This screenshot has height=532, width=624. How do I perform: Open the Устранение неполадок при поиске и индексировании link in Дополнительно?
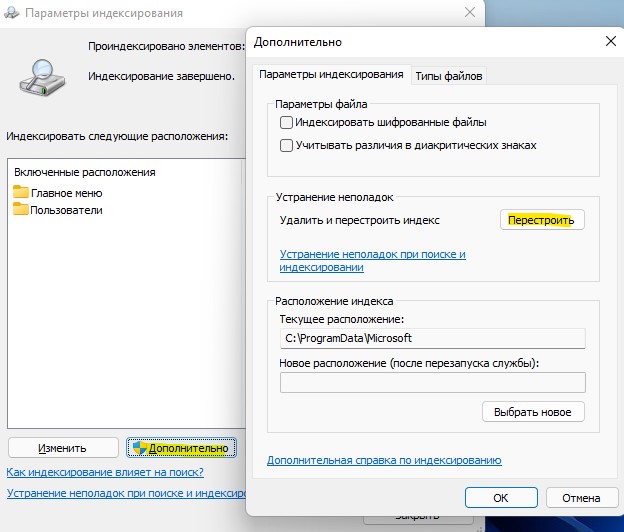point(372,260)
